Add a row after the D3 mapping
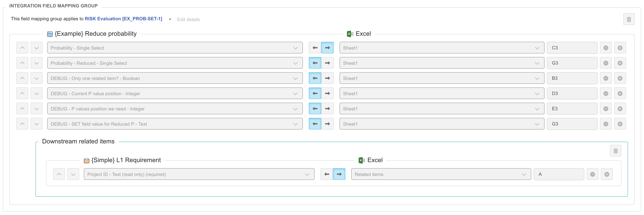Viewport: 644px width, 215px height. [620, 93]
